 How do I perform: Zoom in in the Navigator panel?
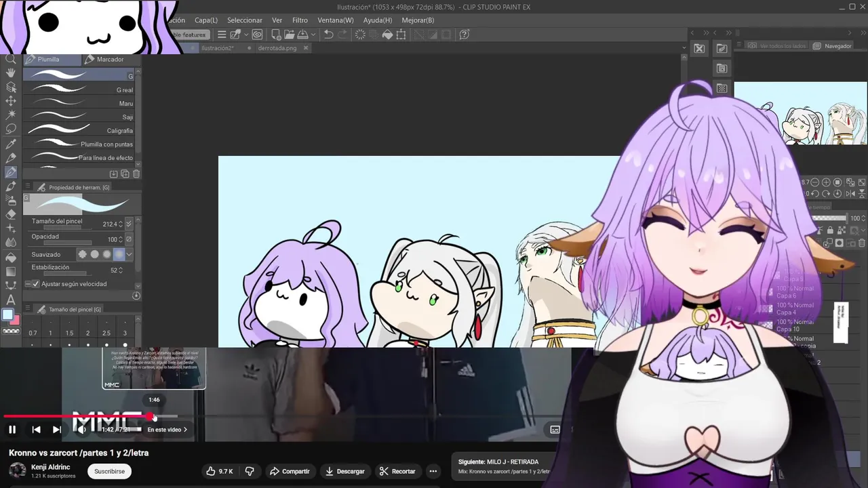click(826, 182)
